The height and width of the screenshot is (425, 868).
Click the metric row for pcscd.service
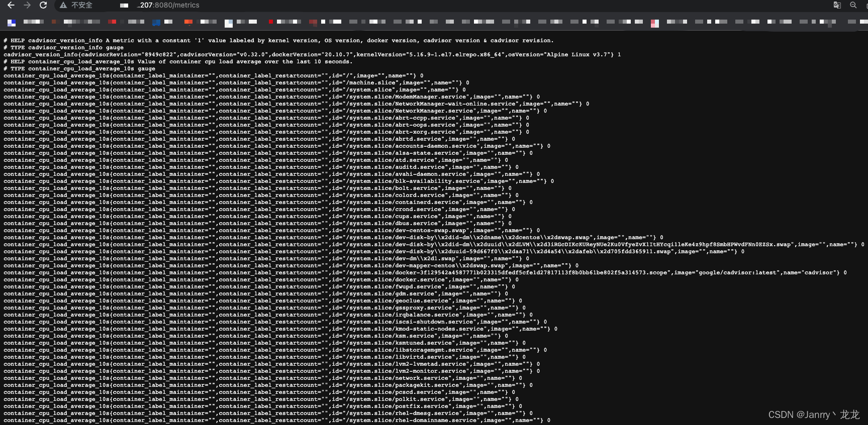[259, 392]
